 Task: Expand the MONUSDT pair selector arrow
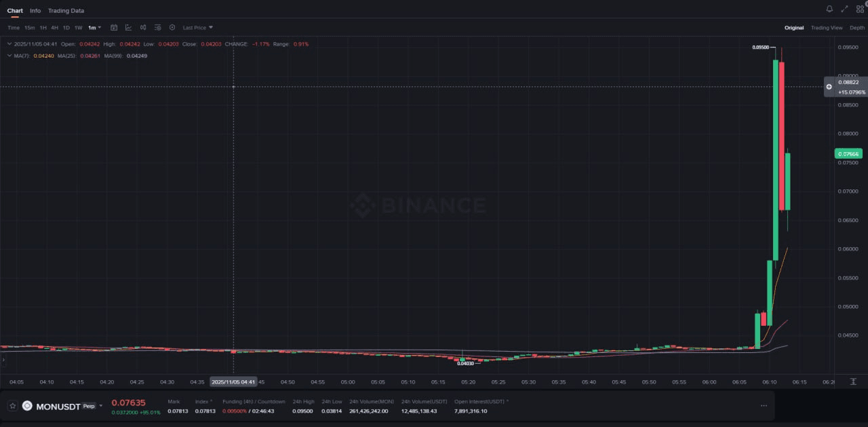click(101, 406)
